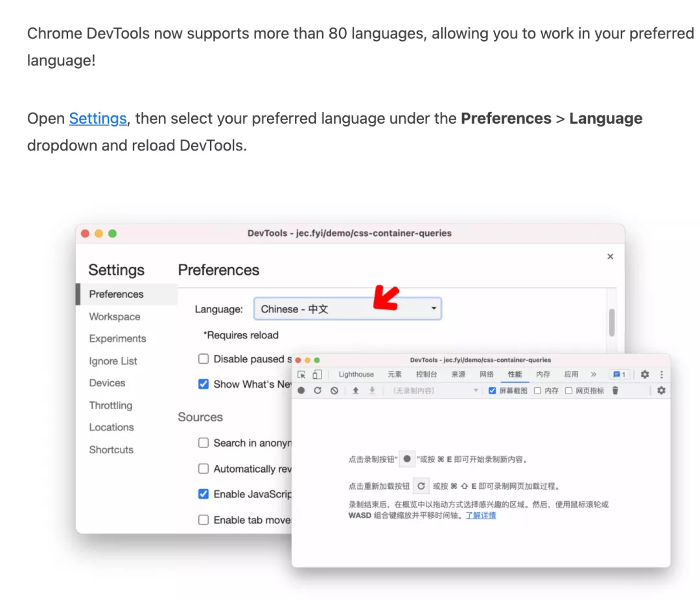The width and height of the screenshot is (700, 601).
Task: Switch to the 网络 Network tab
Action: (x=486, y=374)
